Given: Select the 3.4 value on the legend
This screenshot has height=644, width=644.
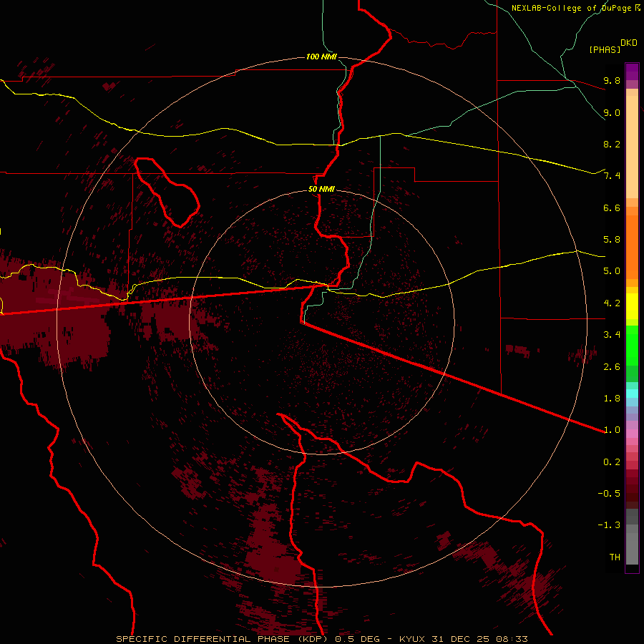Looking at the screenshot, I should click(612, 335).
